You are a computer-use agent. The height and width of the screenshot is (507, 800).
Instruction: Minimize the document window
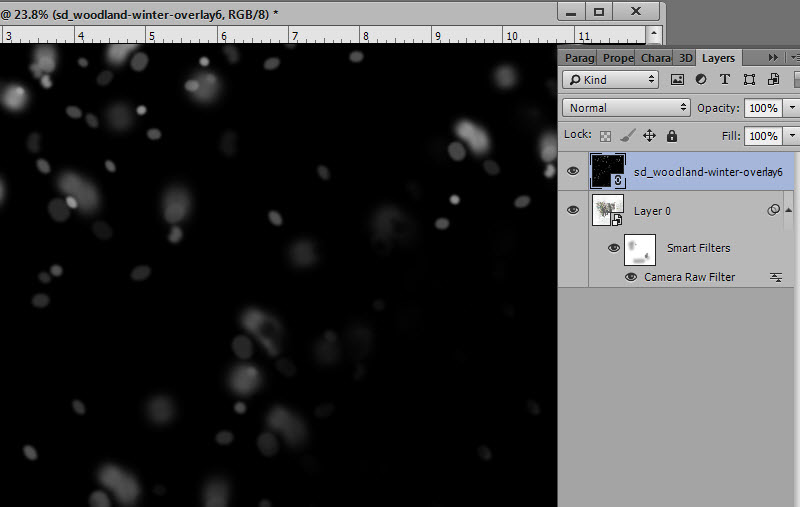tap(571, 12)
